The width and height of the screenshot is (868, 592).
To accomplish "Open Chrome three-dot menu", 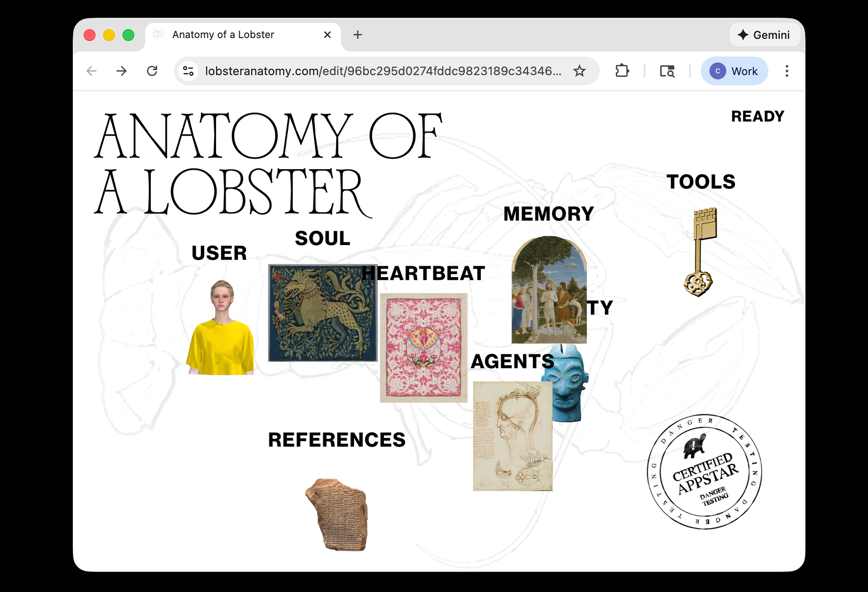I will 787,71.
